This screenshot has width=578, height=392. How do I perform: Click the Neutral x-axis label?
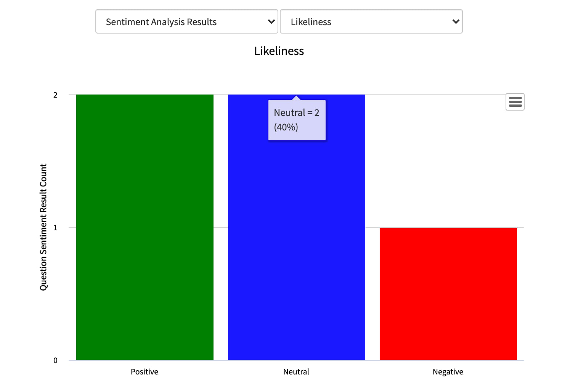click(296, 372)
